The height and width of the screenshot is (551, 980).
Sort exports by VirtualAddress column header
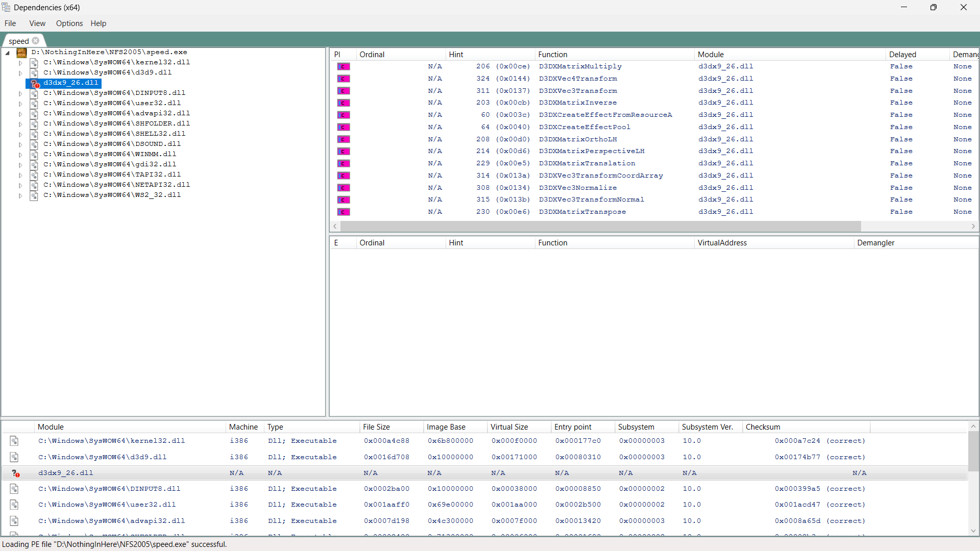pyautogui.click(x=774, y=243)
